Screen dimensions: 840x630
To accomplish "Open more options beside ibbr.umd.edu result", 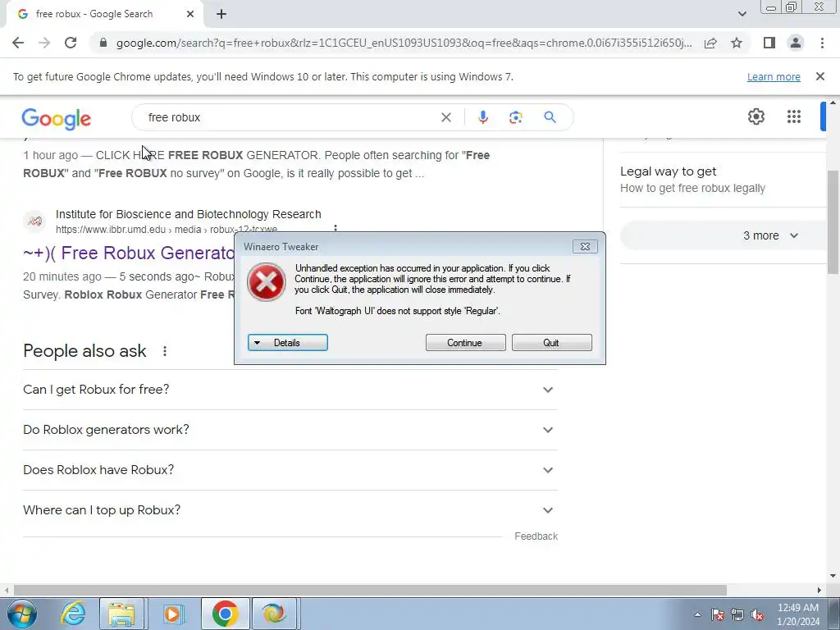I will point(336,229).
